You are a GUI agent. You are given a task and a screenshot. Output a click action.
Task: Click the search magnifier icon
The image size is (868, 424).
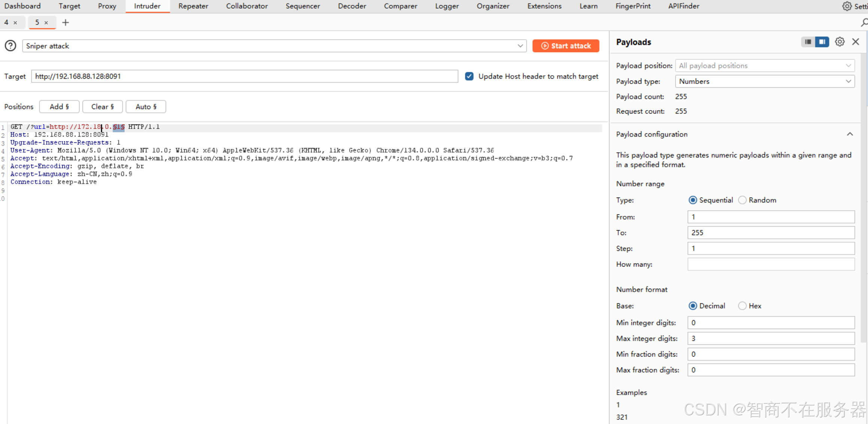(x=864, y=22)
